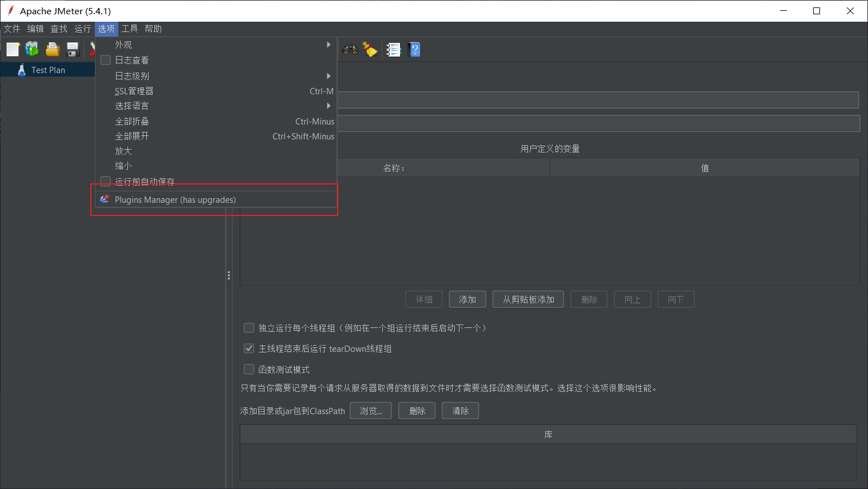The width and height of the screenshot is (868, 489).
Task: Choose 放大 menu entry
Action: pyautogui.click(x=216, y=151)
